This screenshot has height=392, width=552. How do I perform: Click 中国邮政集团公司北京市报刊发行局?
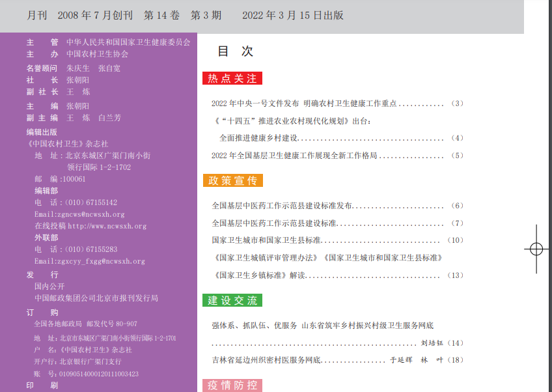pyautogui.click(x=96, y=298)
